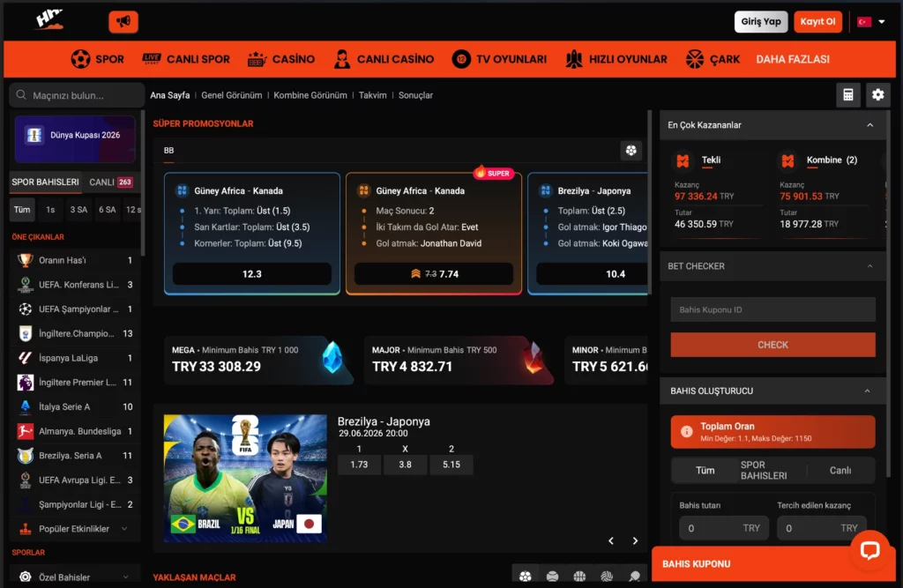Select the 6 SA time filter
The height and width of the screenshot is (588, 903).
click(107, 210)
